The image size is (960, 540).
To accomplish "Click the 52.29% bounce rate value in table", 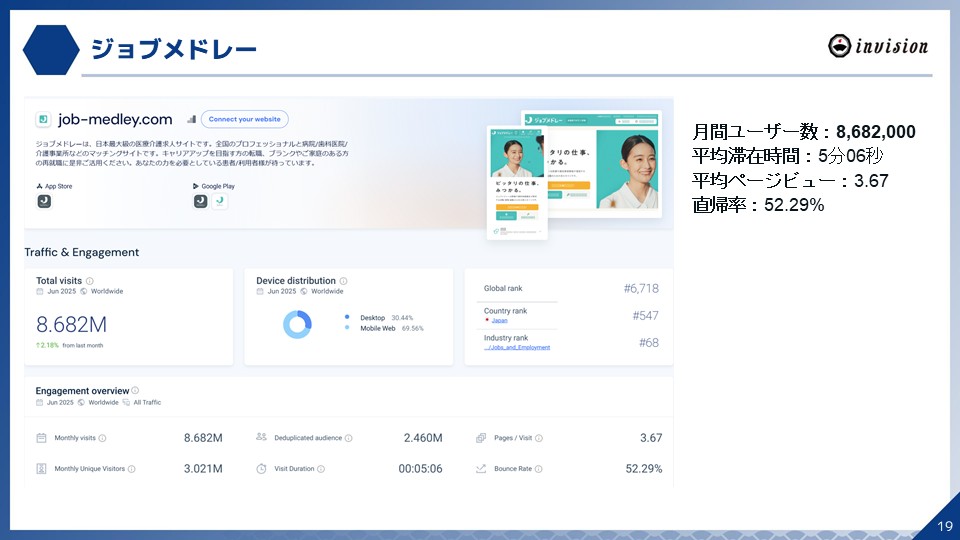I will point(644,469).
